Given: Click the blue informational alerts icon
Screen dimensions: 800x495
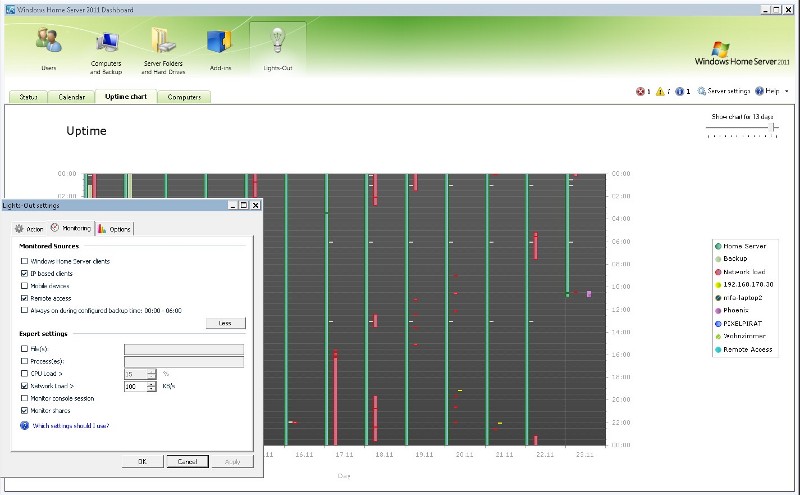Looking at the screenshot, I should [679, 91].
